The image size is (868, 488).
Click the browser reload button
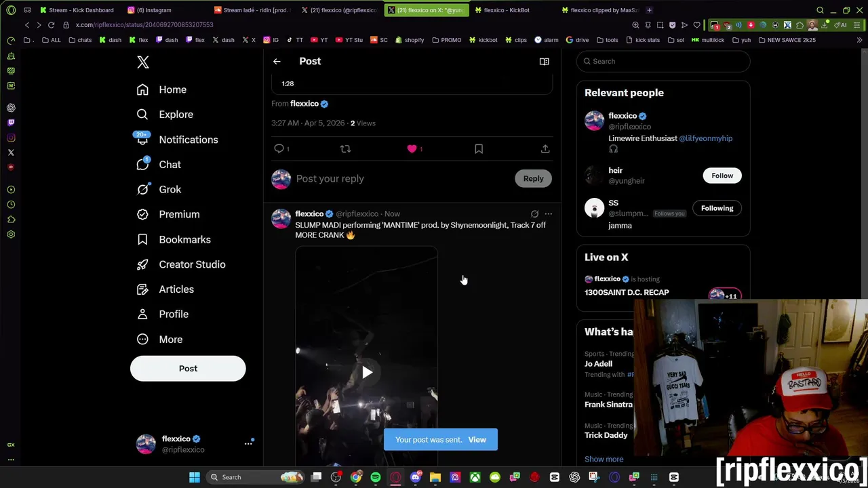[51, 25]
